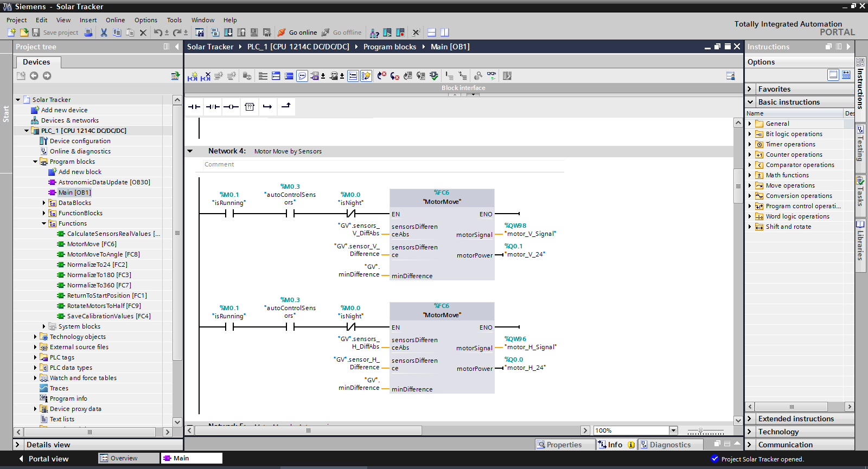Image resolution: width=868 pixels, height=469 pixels.
Task: Cut selection with the scissors icon
Action: (104, 33)
